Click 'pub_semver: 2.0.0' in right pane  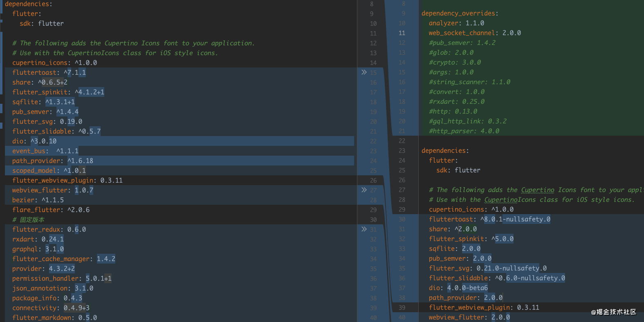tap(460, 258)
